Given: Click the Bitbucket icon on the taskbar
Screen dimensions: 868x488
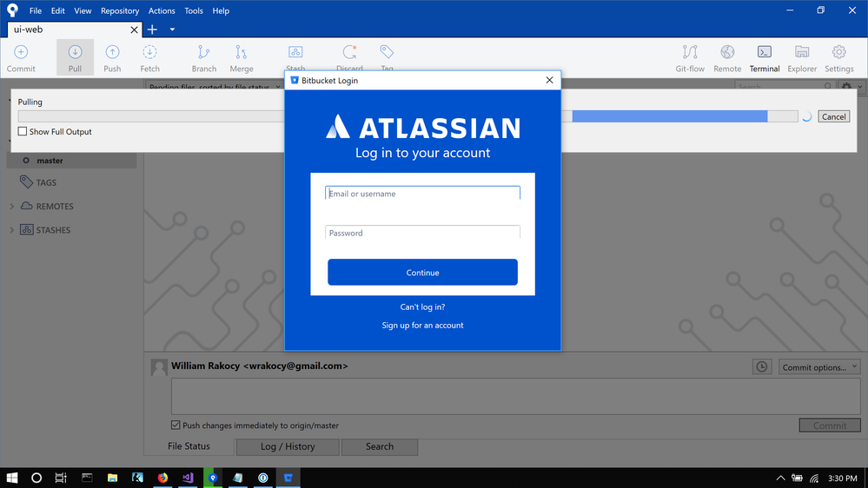Looking at the screenshot, I should (x=288, y=478).
